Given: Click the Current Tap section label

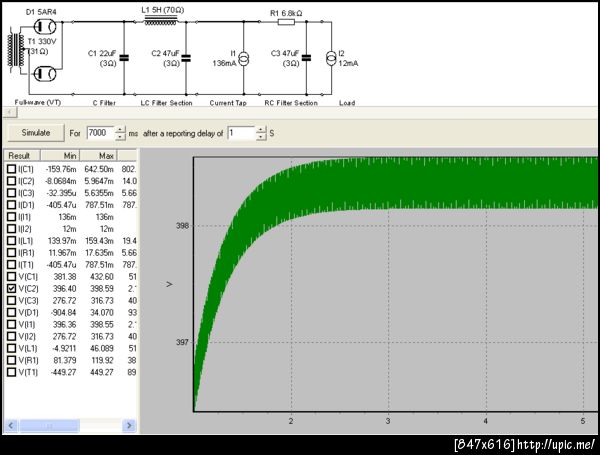Looking at the screenshot, I should pyautogui.click(x=228, y=103).
